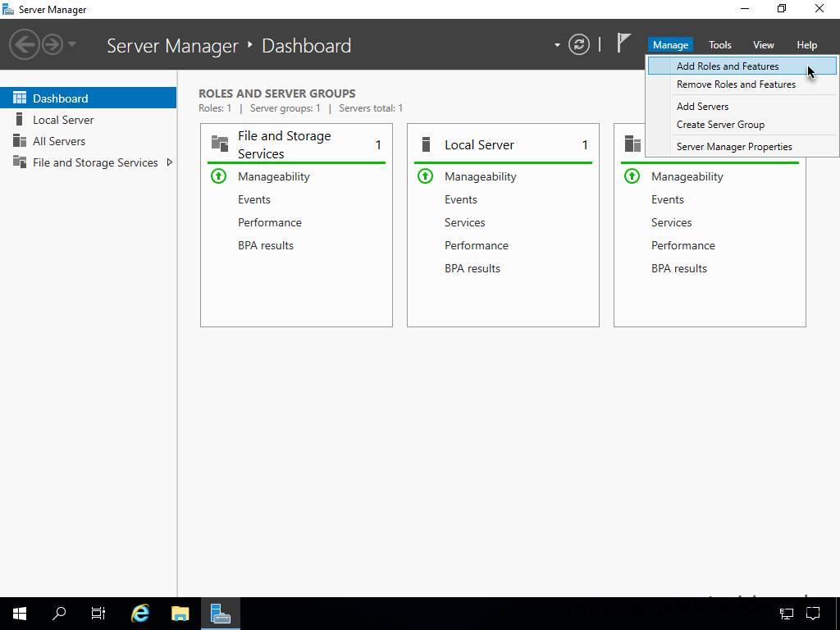Click Manageability status icon in File and Storage tile
Image resolution: width=840 pixels, height=630 pixels.
pos(218,176)
